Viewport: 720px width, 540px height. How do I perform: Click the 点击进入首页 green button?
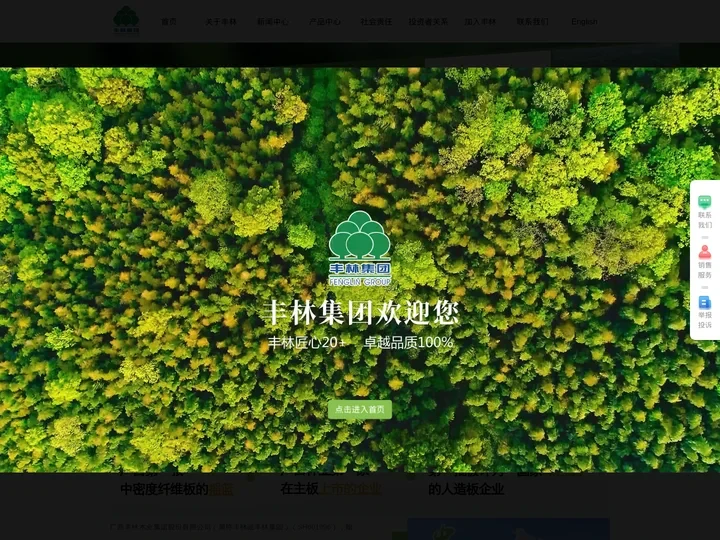tap(360, 409)
